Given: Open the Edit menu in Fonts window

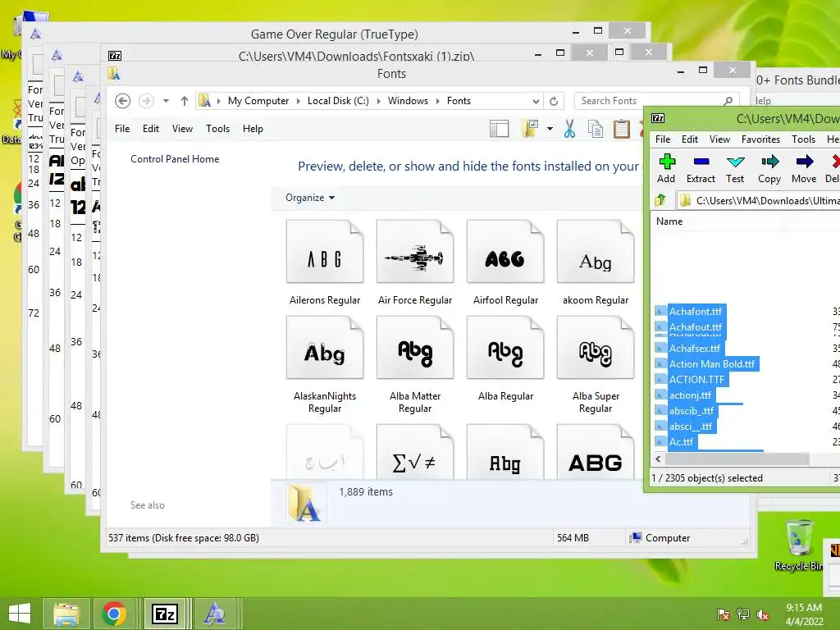Looking at the screenshot, I should [x=151, y=129].
